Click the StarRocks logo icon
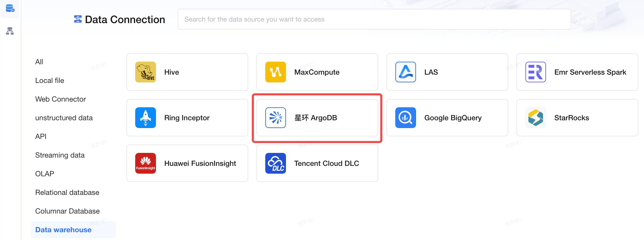644x240 pixels. pos(536,118)
